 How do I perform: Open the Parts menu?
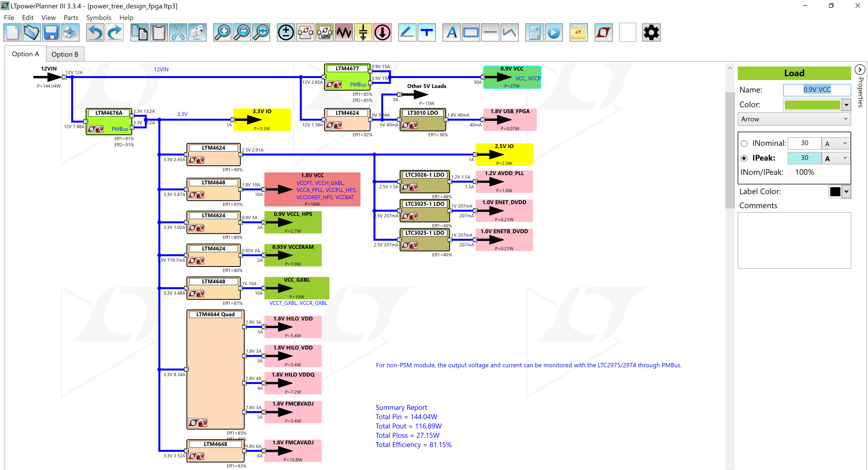[x=71, y=17]
